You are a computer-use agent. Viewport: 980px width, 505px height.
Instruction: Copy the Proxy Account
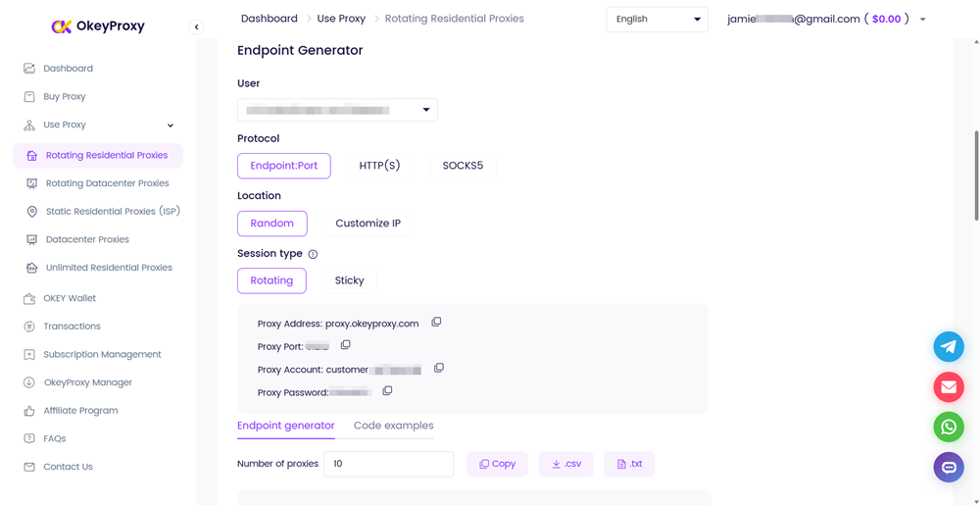(x=439, y=368)
